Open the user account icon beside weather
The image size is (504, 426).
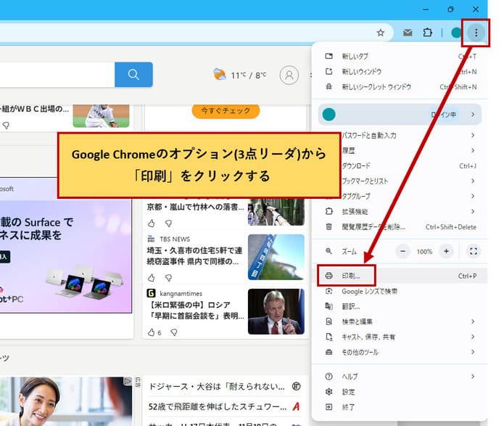[x=289, y=75]
